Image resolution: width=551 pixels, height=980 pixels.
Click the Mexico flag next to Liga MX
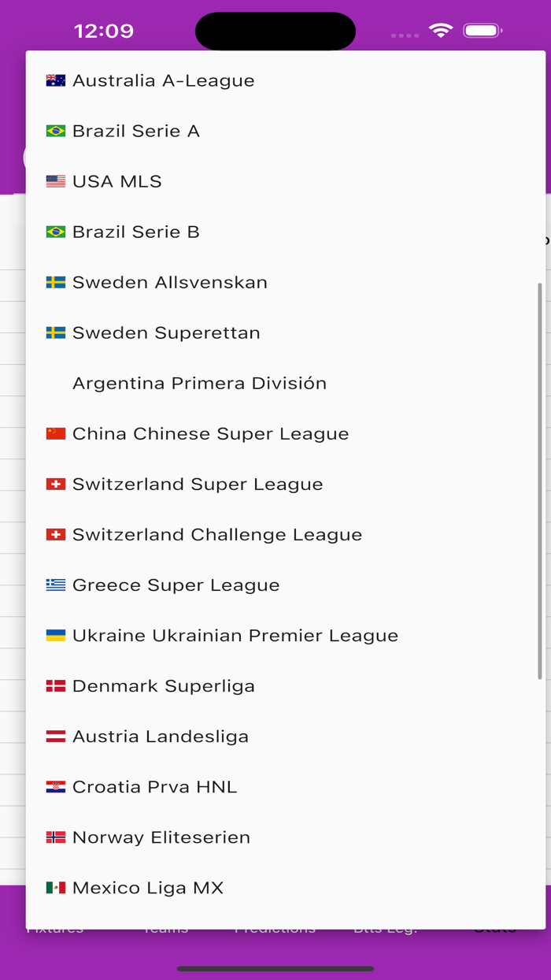point(54,887)
